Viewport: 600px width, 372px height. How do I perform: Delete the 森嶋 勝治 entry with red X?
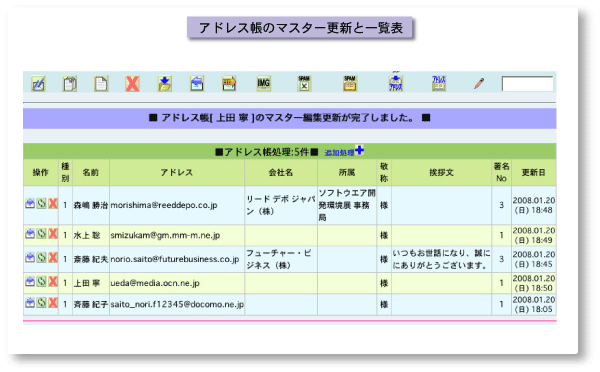pyautogui.click(x=53, y=204)
